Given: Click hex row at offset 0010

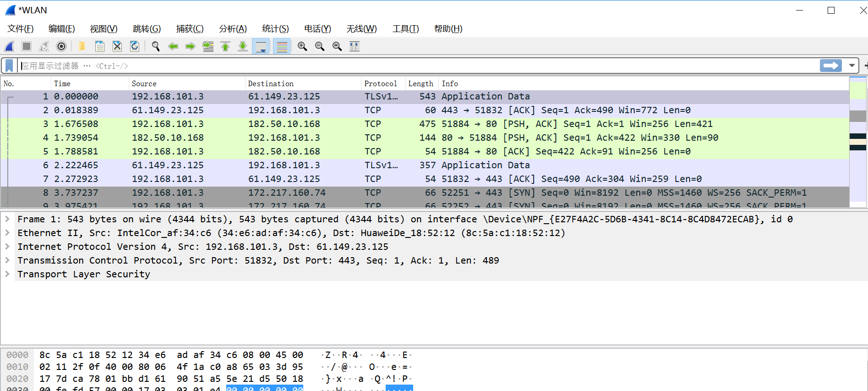Looking at the screenshot, I should [x=171, y=367].
